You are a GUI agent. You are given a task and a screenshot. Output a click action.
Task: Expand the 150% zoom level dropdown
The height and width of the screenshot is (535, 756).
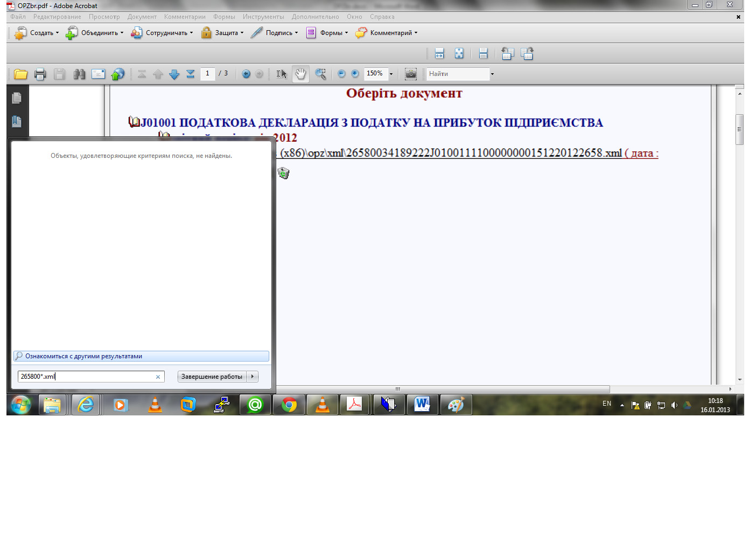[x=391, y=74]
